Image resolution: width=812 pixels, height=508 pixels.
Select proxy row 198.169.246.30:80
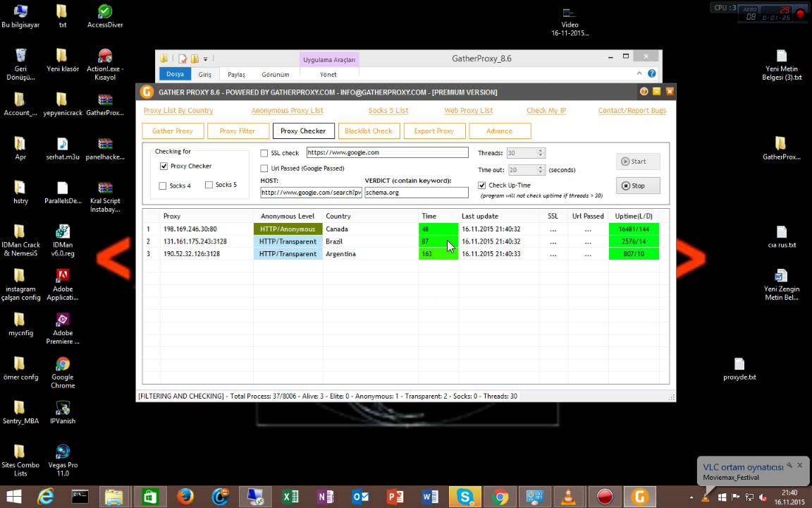(x=405, y=229)
